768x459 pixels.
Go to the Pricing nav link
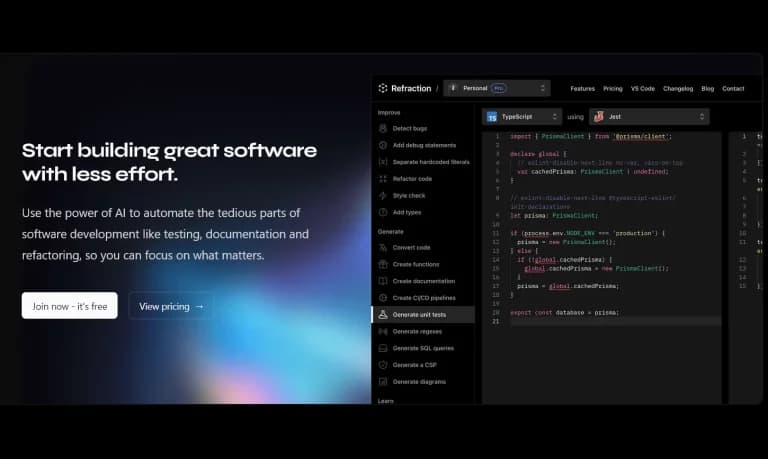(x=613, y=89)
